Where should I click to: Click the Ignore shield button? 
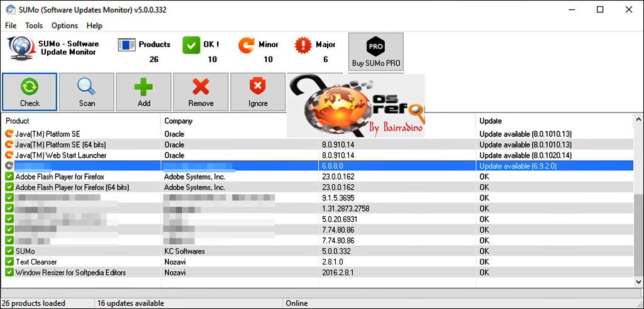coord(258,92)
